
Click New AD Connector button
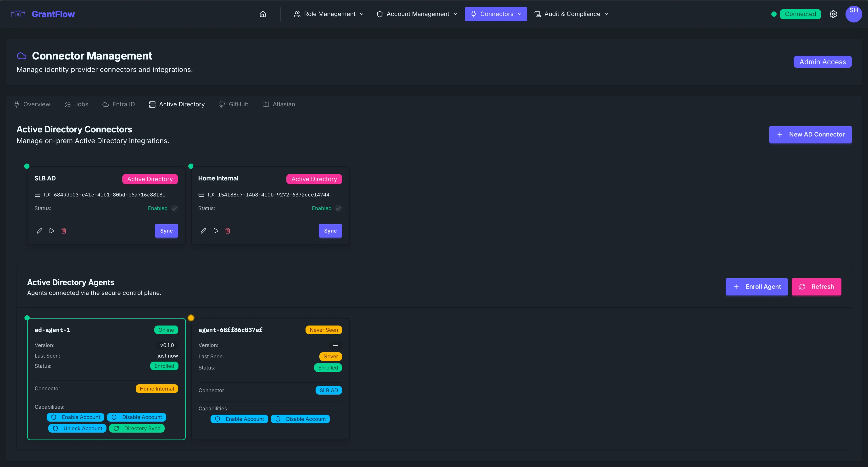coord(810,134)
